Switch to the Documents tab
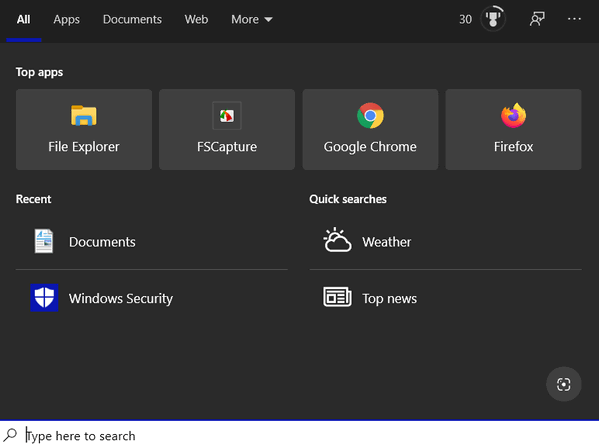 pos(132,19)
